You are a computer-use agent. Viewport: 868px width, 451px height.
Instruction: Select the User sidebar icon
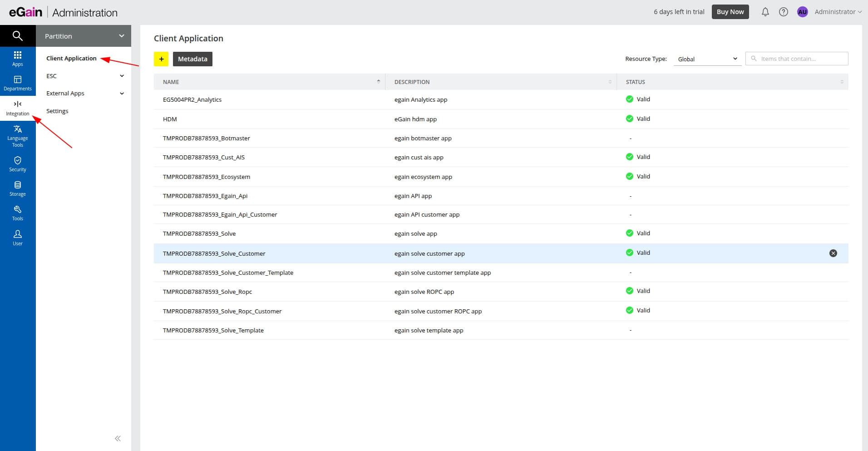click(x=17, y=237)
